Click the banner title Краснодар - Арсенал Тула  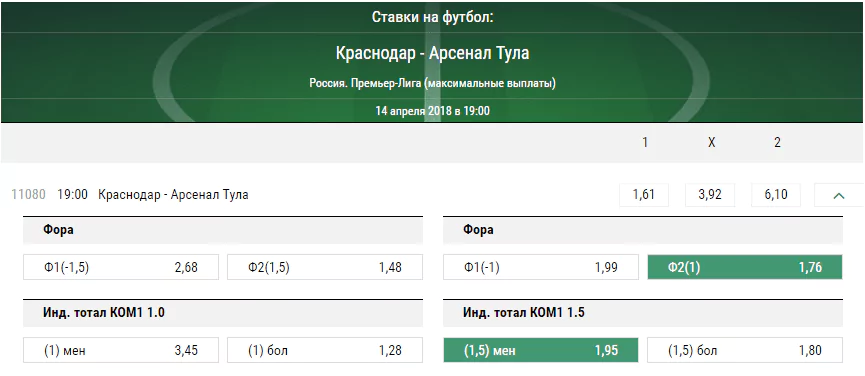[x=432, y=53]
